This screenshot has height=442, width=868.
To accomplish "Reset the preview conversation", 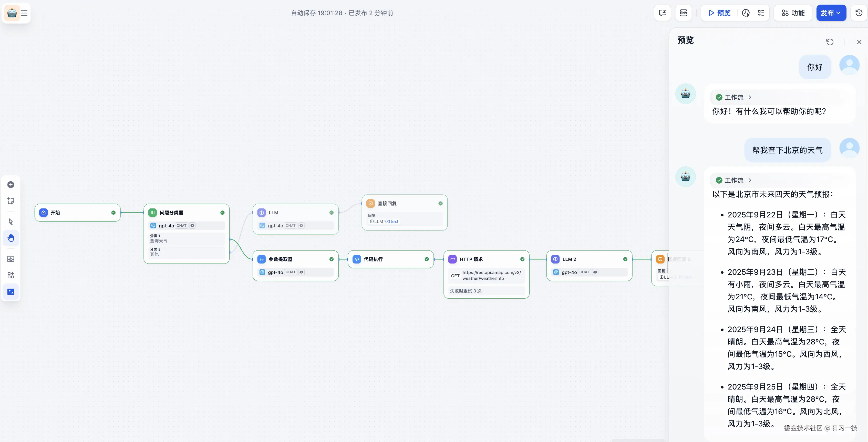I will (830, 41).
